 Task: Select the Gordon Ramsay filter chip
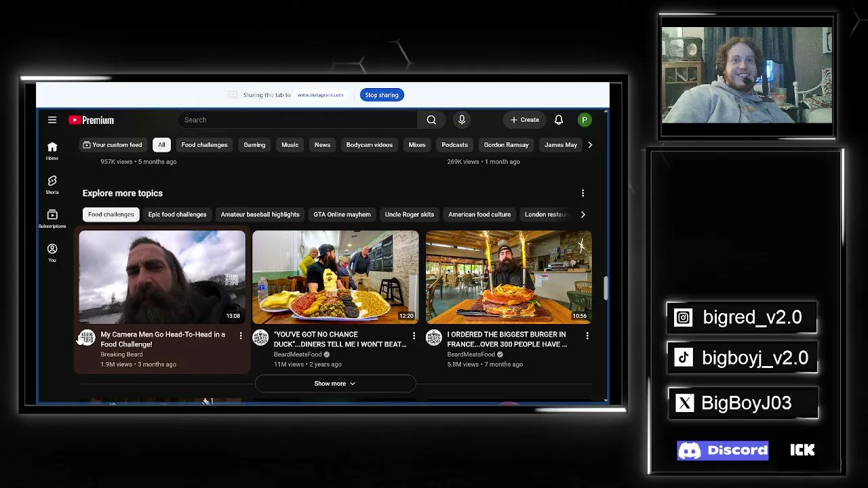point(506,145)
